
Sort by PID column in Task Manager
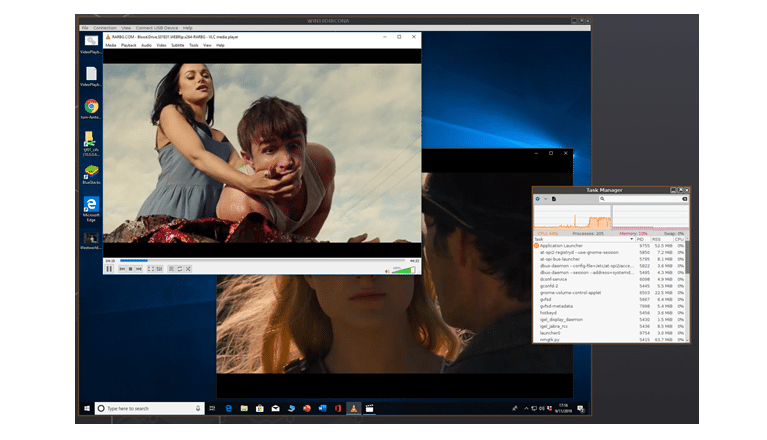pyautogui.click(x=643, y=240)
